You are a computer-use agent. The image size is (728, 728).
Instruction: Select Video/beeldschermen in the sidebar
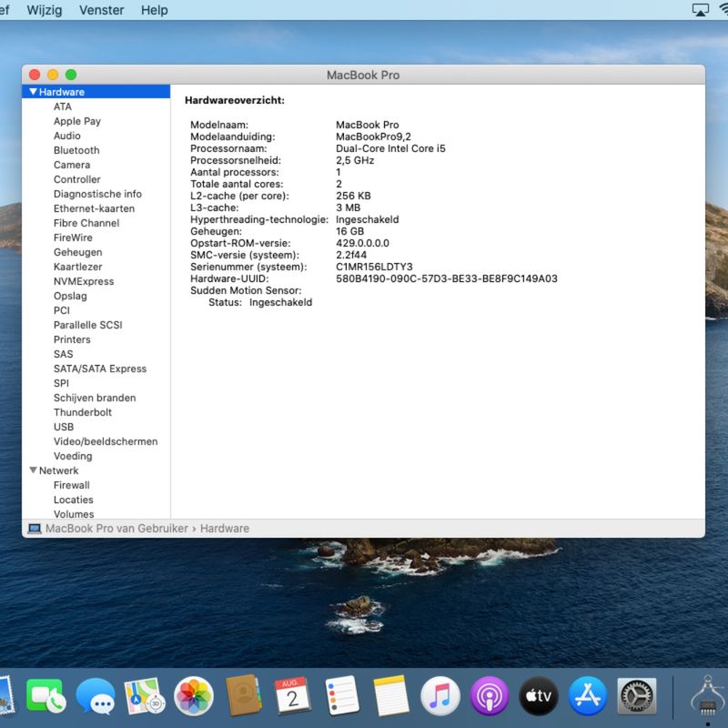106,441
